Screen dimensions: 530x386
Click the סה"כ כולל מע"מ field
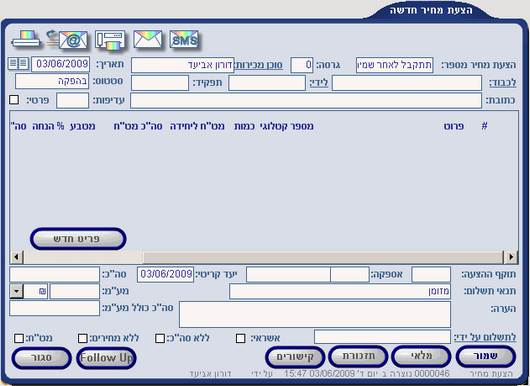(x=54, y=308)
